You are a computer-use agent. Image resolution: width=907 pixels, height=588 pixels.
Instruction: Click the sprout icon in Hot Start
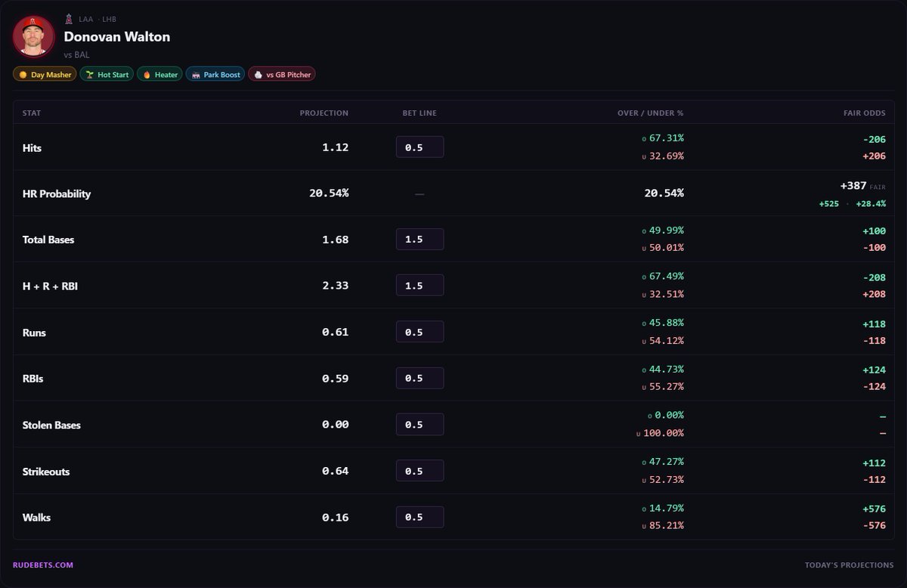(90, 75)
